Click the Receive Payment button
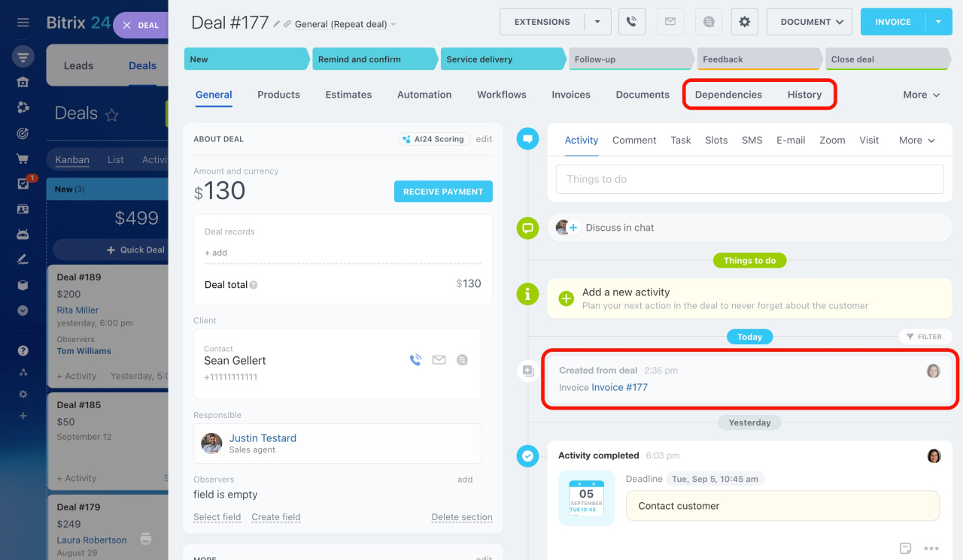Viewport: 963px width, 560px height. [443, 192]
